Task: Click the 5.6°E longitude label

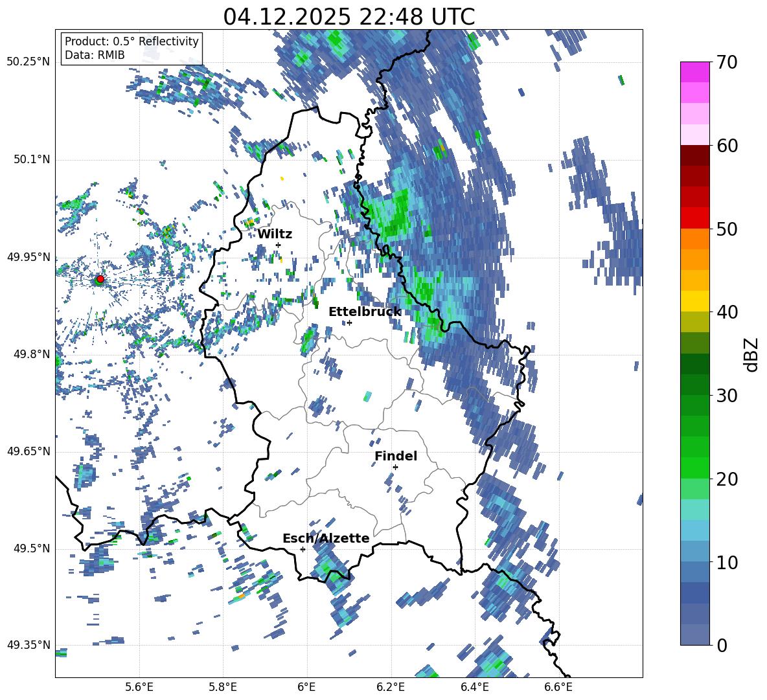Action: pyautogui.click(x=139, y=688)
